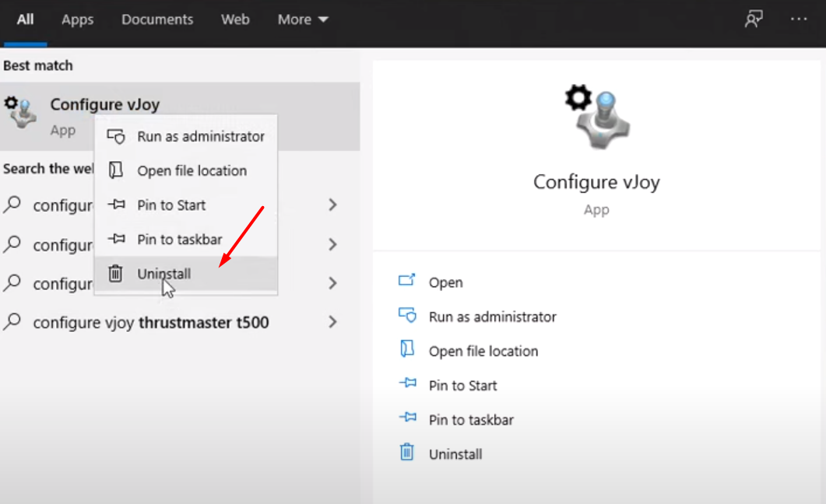The height and width of the screenshot is (504, 826).
Task: Click the pin icon beside context-menu Pin to Start
Action: 116,204
